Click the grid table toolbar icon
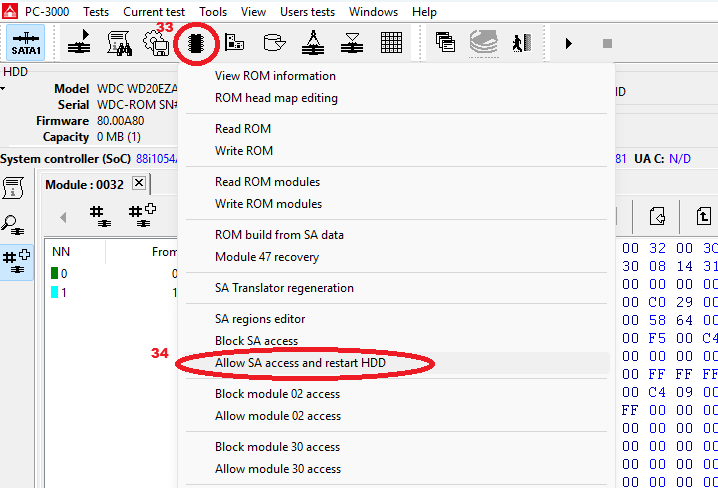The image size is (718, 488). pos(392,43)
